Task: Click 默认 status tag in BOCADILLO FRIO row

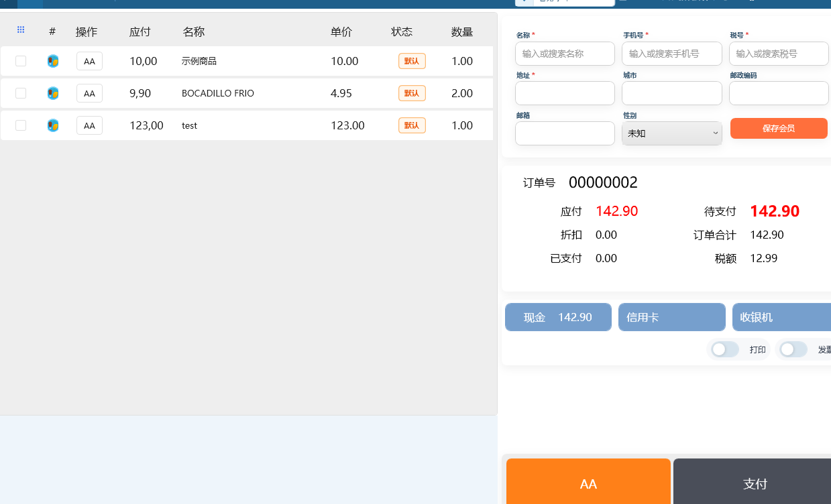Action: 412,93
